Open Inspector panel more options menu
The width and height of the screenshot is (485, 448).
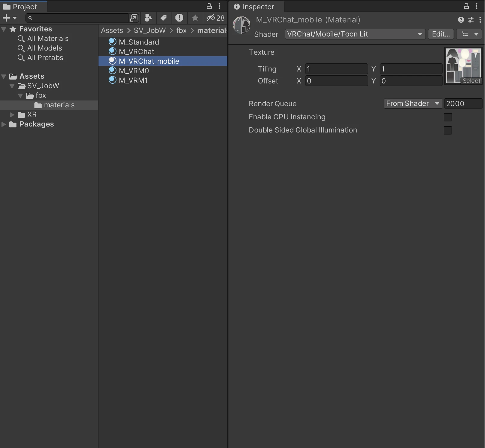[477, 6]
